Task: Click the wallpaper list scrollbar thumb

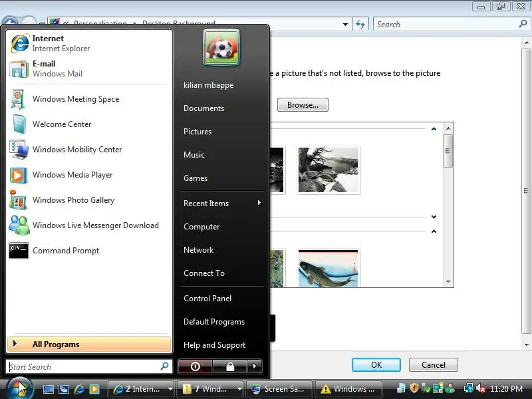Action: coord(448,151)
